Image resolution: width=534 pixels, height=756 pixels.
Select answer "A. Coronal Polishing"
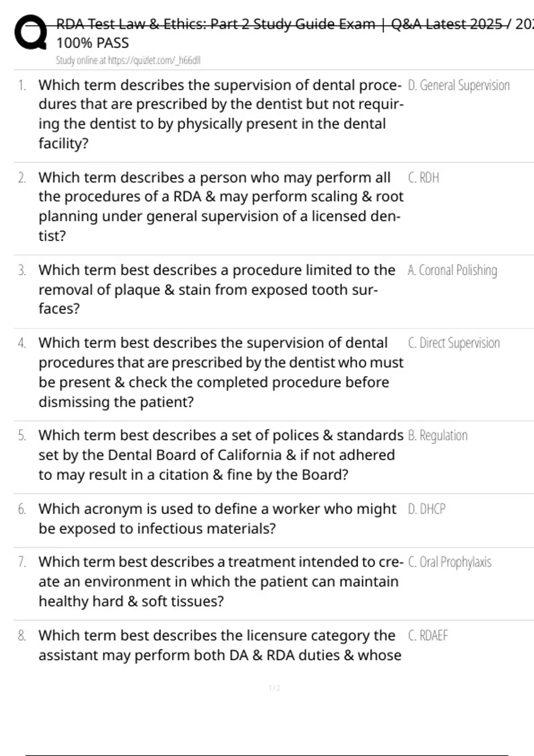tap(452, 270)
